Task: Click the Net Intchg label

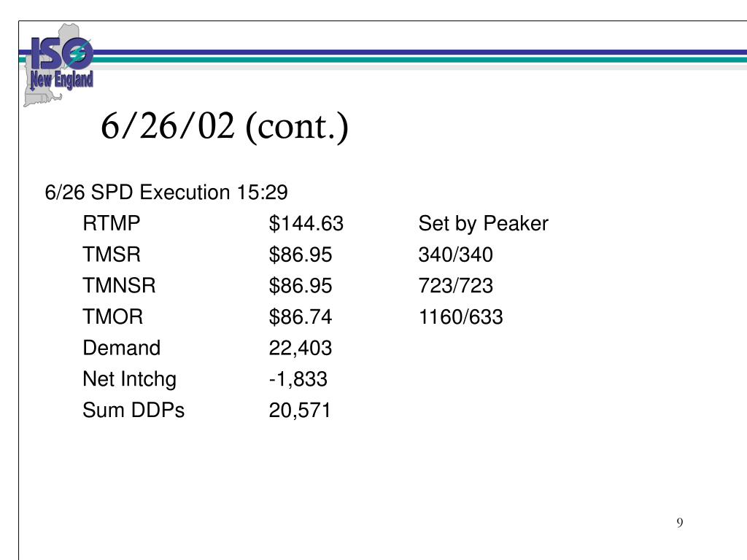Action: [130, 379]
